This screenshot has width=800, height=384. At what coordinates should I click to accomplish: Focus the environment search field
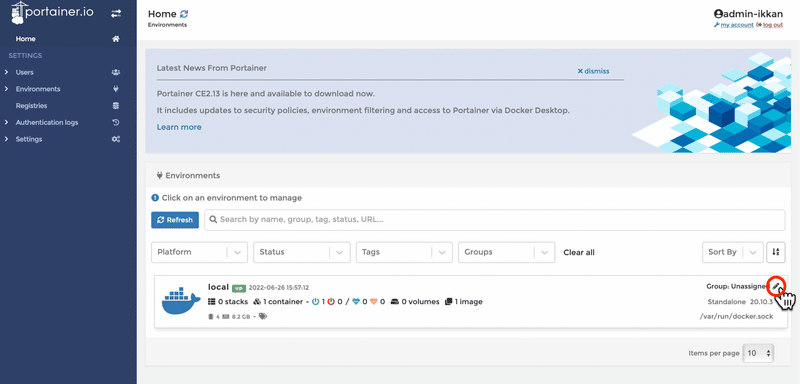494,220
